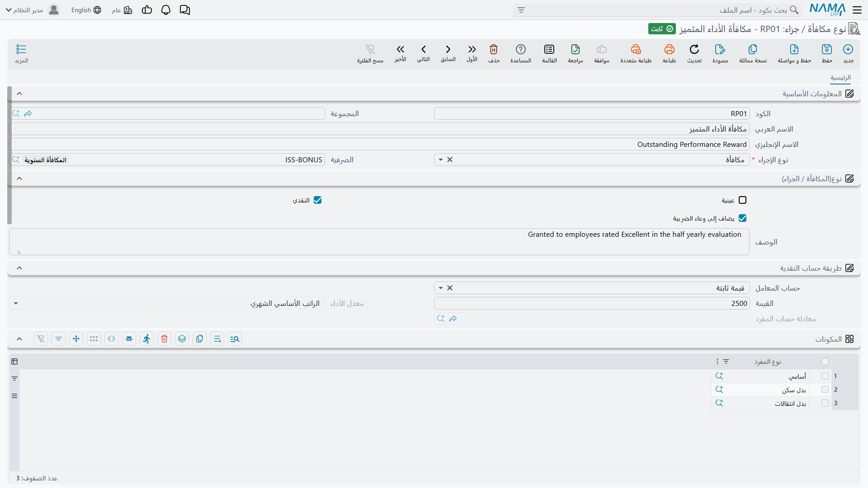This screenshot has width=868, height=488.
Task: Select the بدل سكن row checkbox
Action: pyautogui.click(x=825, y=389)
